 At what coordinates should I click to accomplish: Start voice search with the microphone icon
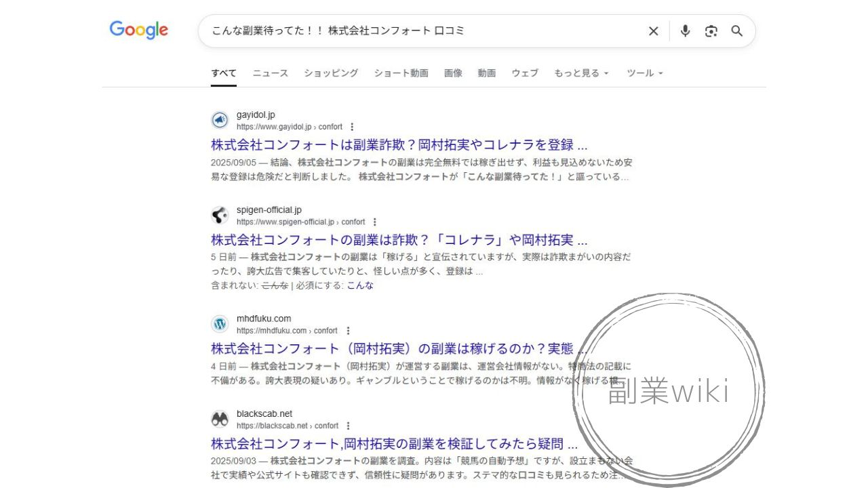(685, 31)
